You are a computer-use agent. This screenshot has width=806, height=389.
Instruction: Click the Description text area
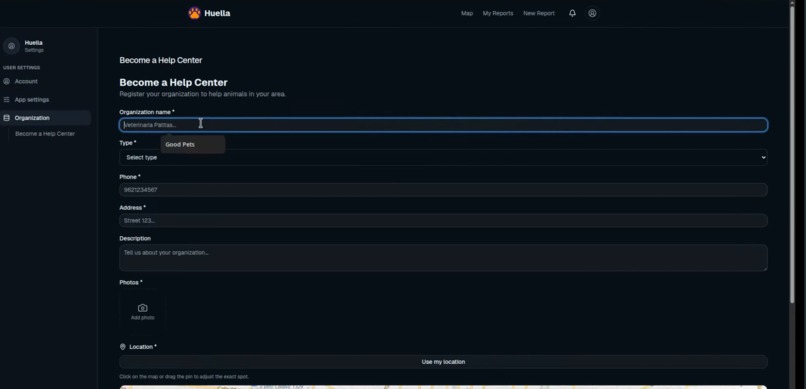click(x=444, y=258)
